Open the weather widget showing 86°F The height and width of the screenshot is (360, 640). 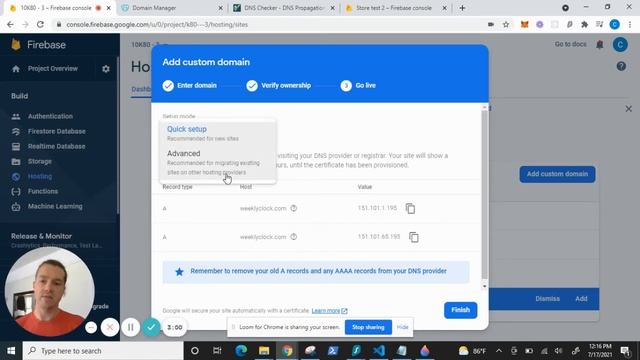coord(472,351)
